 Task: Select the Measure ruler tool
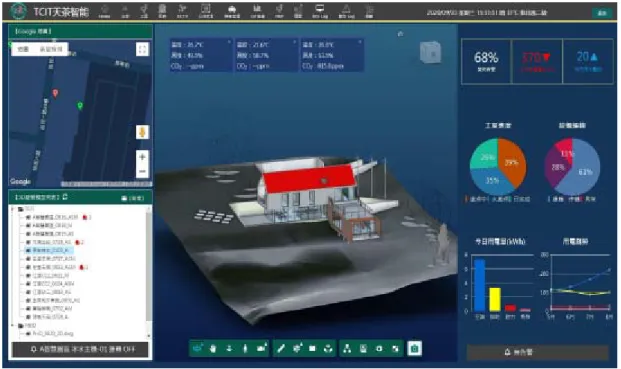click(281, 348)
